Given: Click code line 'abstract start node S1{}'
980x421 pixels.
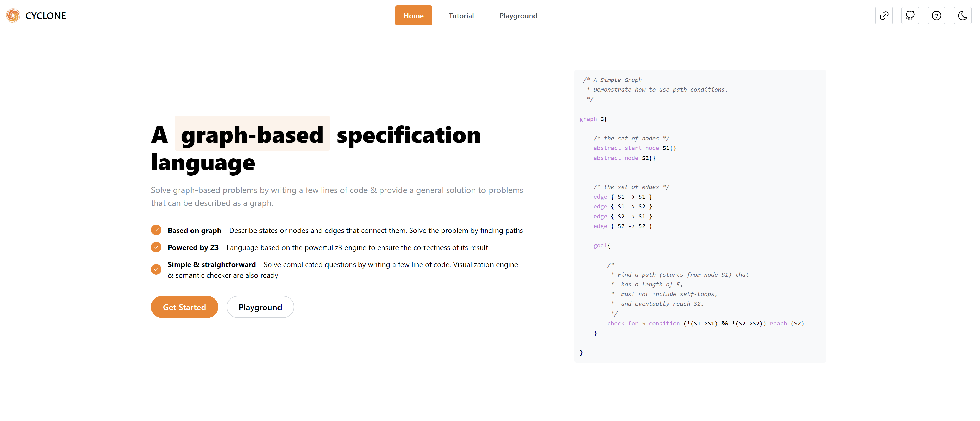Looking at the screenshot, I should click(635, 148).
